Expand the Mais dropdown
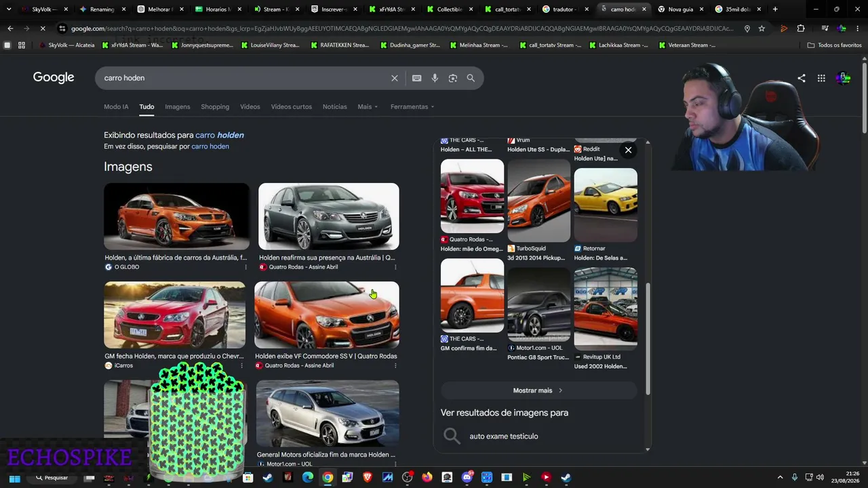 368,106
